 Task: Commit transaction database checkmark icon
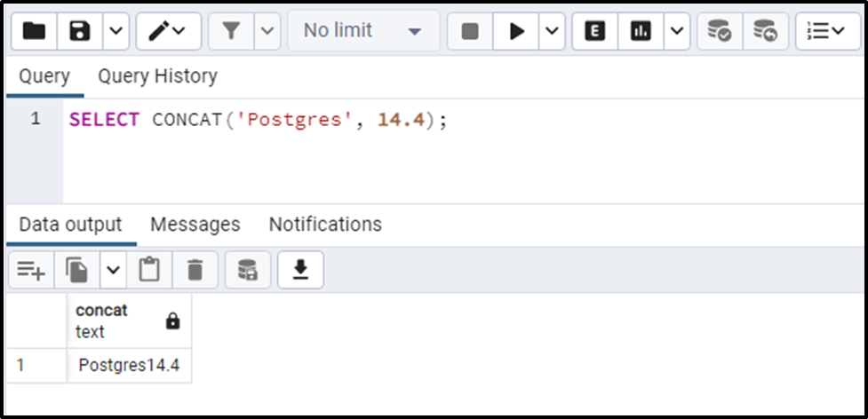click(x=720, y=31)
